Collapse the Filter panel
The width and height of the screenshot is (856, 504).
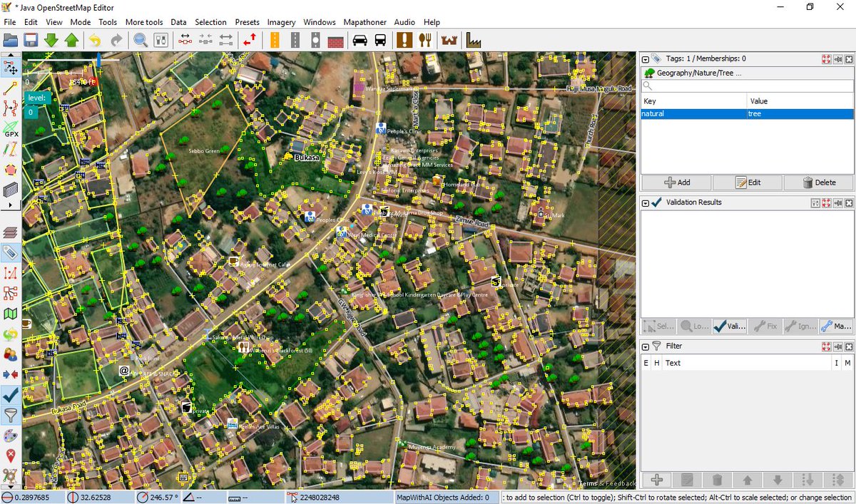tap(646, 346)
